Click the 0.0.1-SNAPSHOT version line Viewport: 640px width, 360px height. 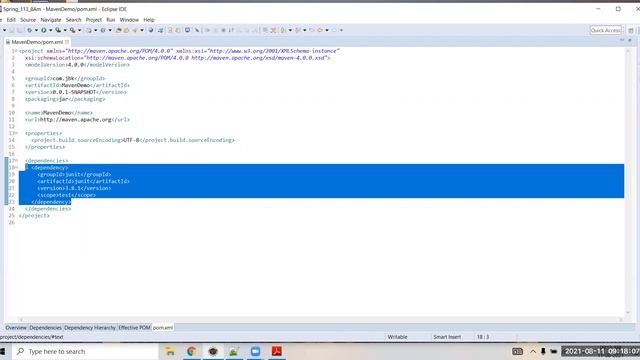tap(76, 92)
